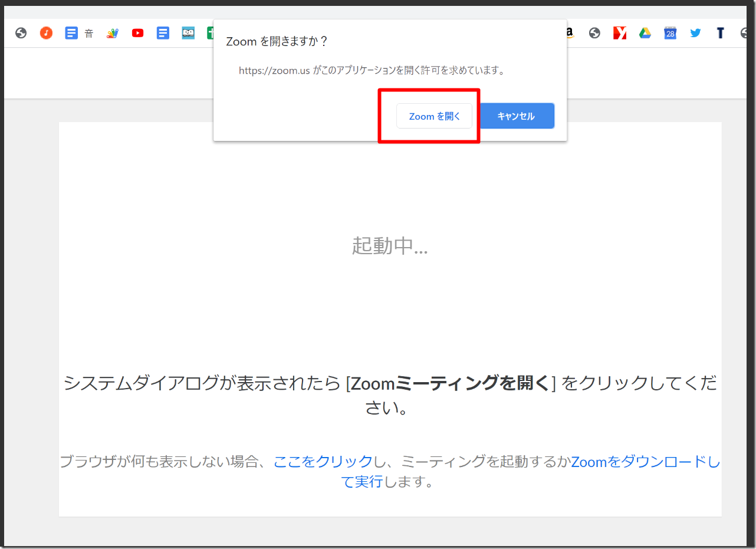
Task: Click the ここをクリック link
Action: click(323, 462)
